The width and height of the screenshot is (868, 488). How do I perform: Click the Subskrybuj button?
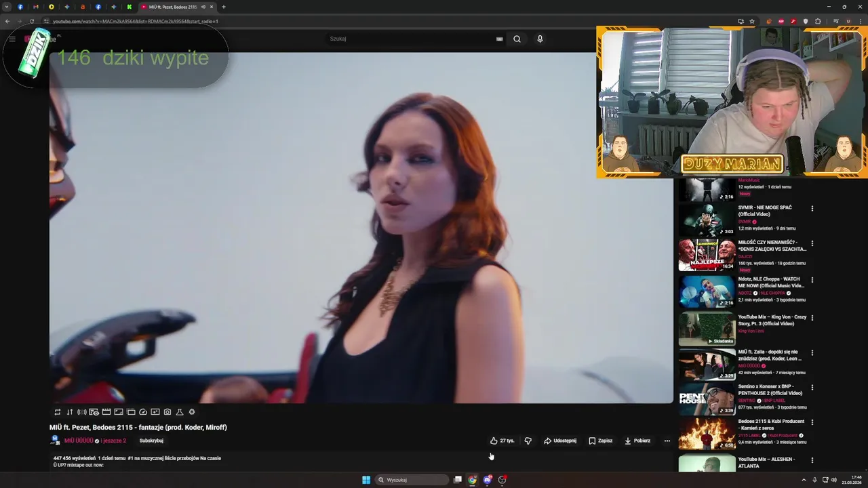(x=151, y=441)
